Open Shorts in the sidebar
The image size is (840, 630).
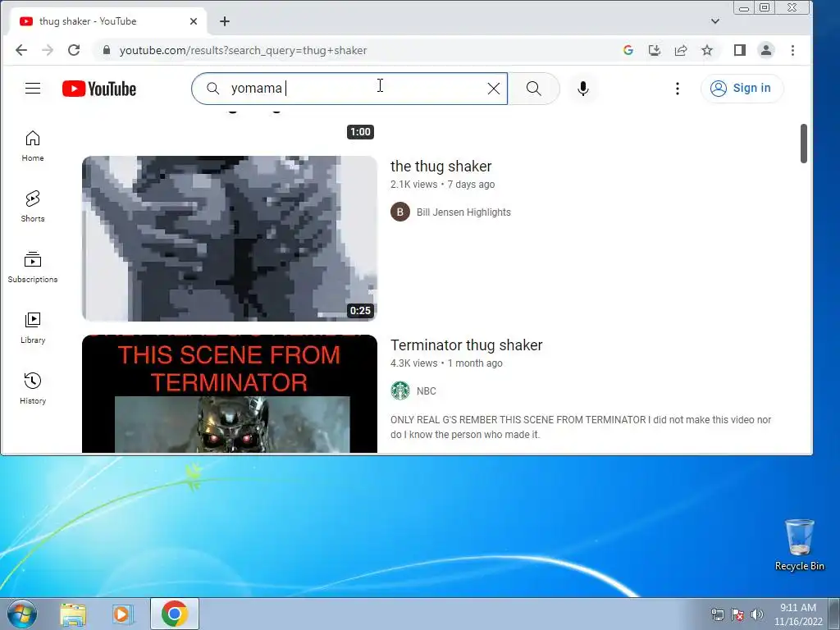33,206
